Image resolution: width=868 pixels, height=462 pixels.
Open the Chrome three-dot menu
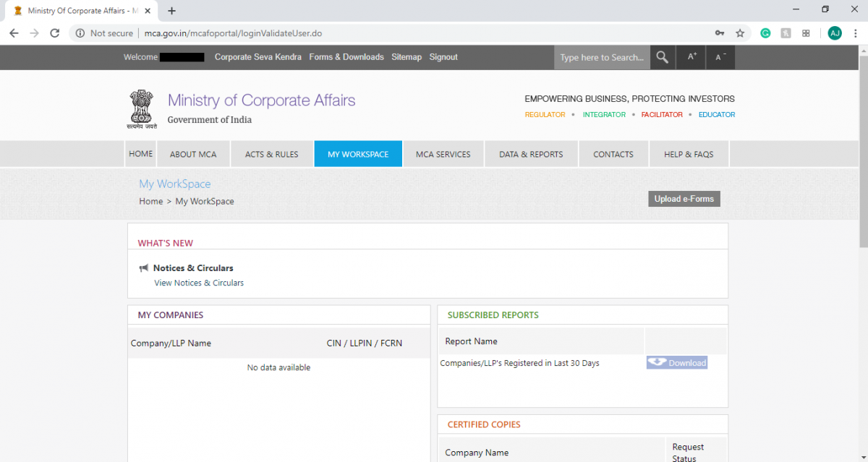tap(854, 33)
